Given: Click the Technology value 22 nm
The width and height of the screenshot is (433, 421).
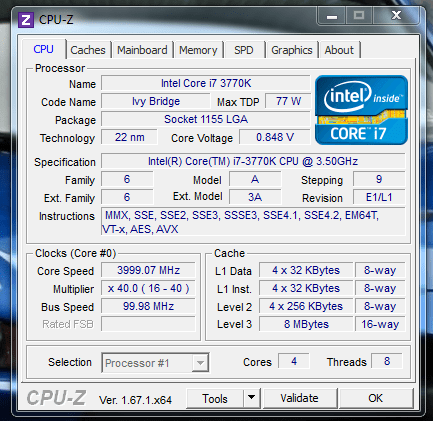Looking at the screenshot, I should click(x=129, y=137).
